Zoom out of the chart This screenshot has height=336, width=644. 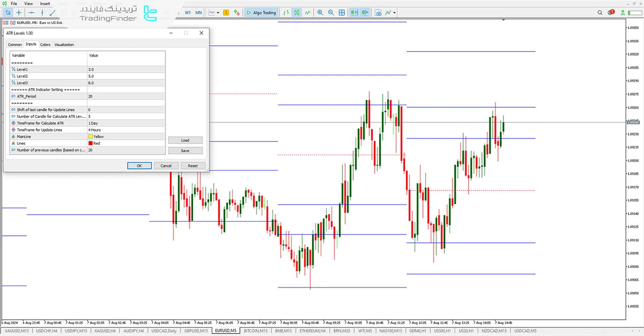(x=331, y=13)
